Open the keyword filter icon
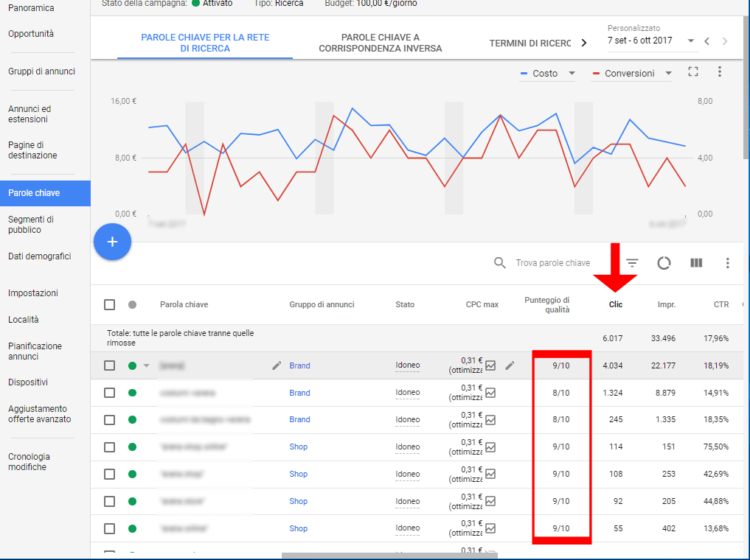Screen dimensions: 750x560 pyautogui.click(x=632, y=263)
